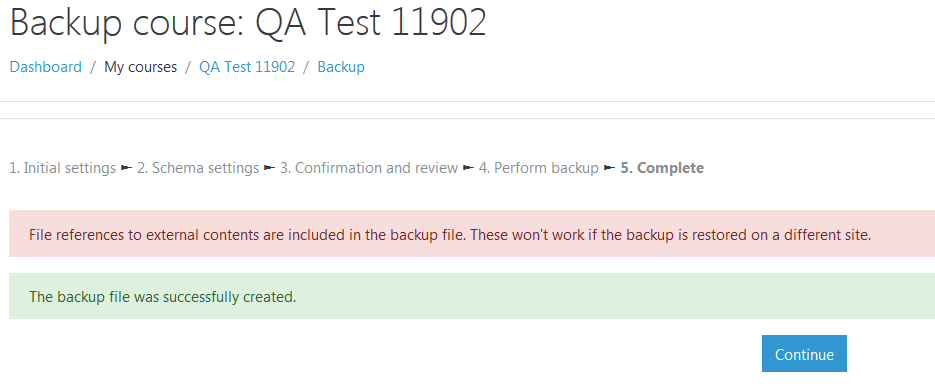Select step 3. Confirmation and review
This screenshot has width=935, height=389.
pyautogui.click(x=369, y=168)
